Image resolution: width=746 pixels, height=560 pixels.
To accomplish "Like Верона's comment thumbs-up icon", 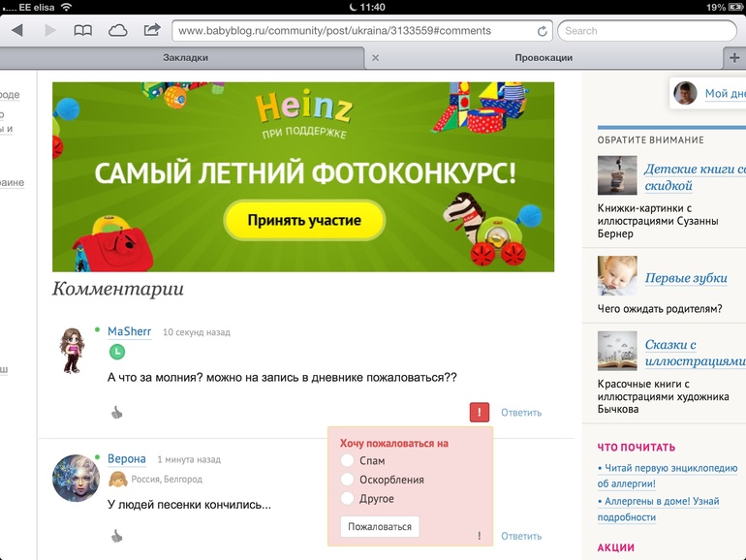I will click(116, 536).
